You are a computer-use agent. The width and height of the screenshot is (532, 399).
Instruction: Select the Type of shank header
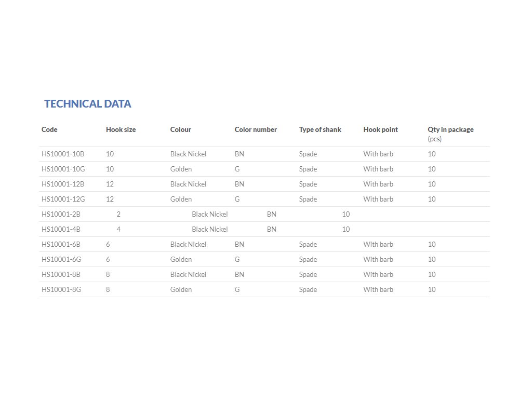(320, 129)
